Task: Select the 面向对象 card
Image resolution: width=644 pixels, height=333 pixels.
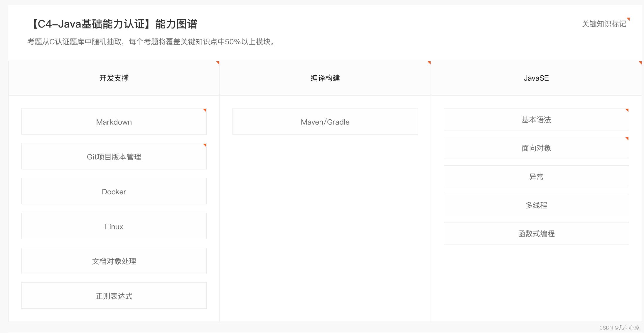Action: pyautogui.click(x=536, y=148)
